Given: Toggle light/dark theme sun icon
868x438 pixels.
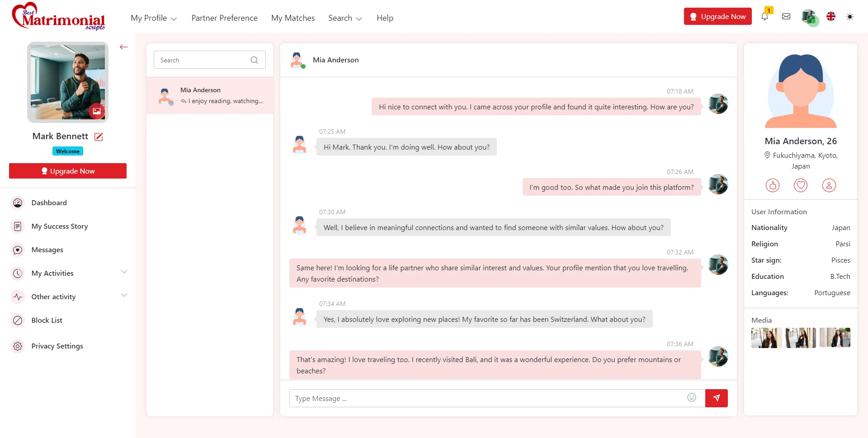Looking at the screenshot, I should (850, 17).
